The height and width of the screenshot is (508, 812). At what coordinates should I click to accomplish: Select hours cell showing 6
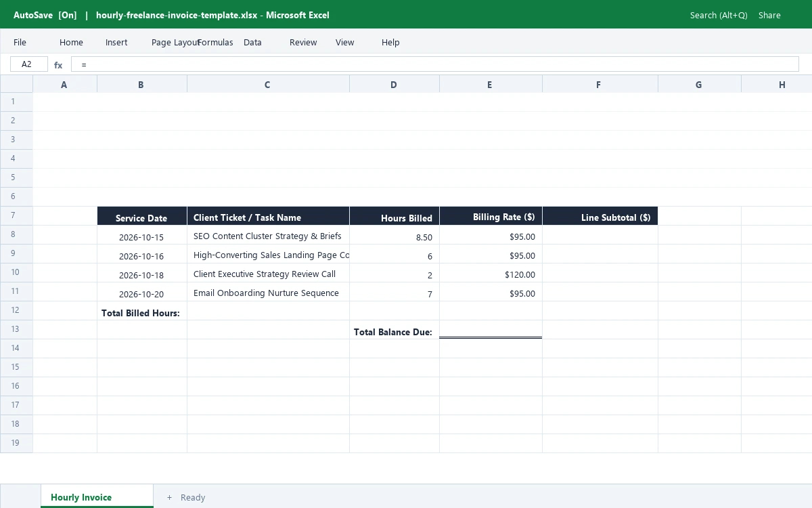pos(394,254)
